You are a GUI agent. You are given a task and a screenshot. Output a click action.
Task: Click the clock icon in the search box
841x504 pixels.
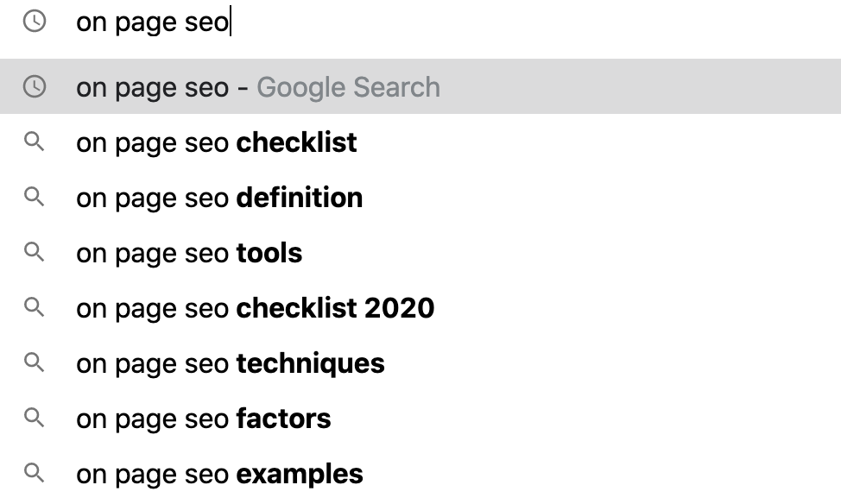(x=34, y=22)
